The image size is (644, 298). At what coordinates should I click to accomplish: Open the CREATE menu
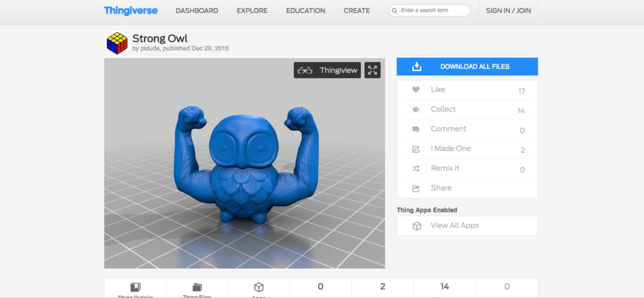click(357, 11)
